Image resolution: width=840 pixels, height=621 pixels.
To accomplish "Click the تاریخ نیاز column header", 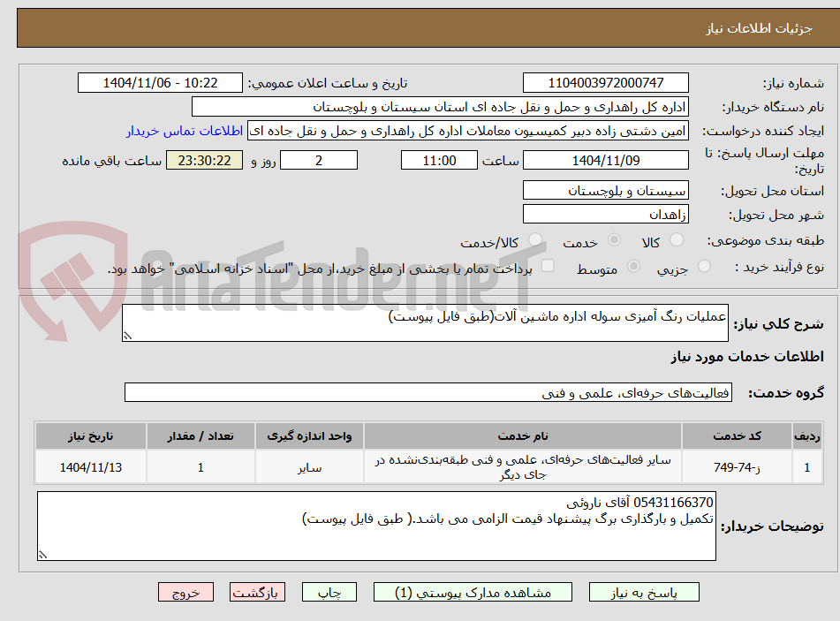I will (90, 436).
